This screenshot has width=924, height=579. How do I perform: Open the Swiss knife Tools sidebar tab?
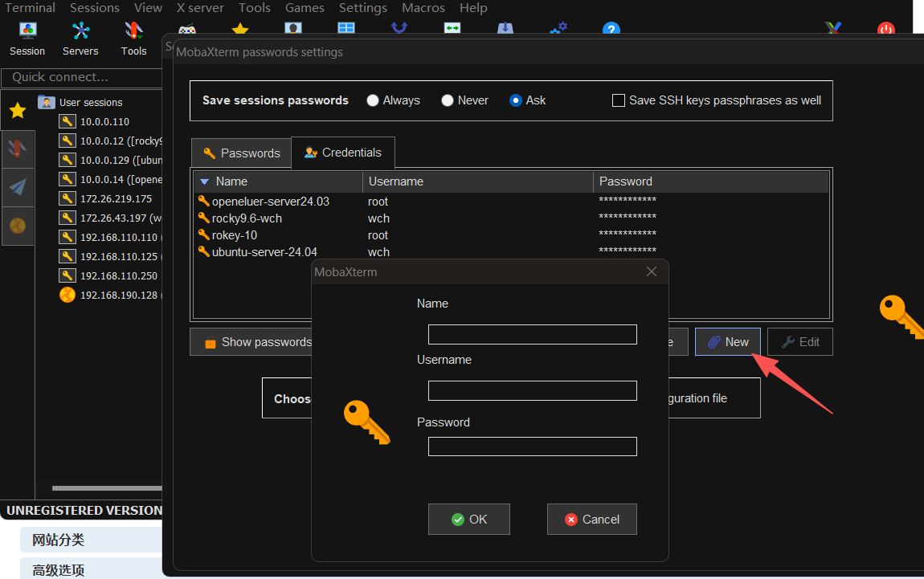(x=18, y=149)
